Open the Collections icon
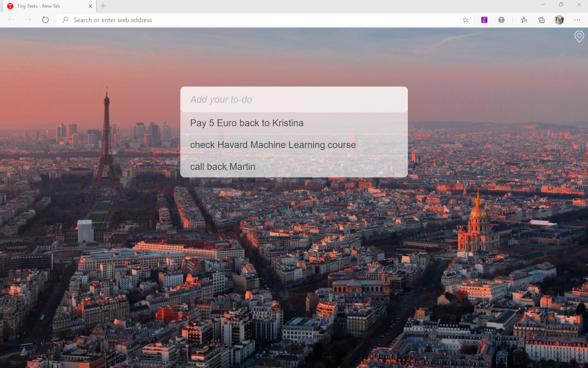The image size is (588, 368). pos(541,20)
